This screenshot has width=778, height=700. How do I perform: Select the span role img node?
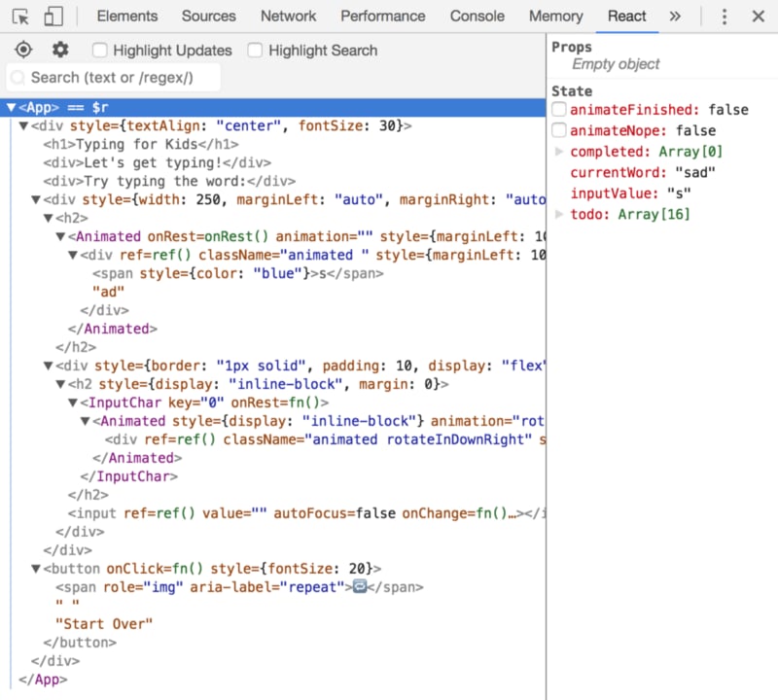pos(239,587)
